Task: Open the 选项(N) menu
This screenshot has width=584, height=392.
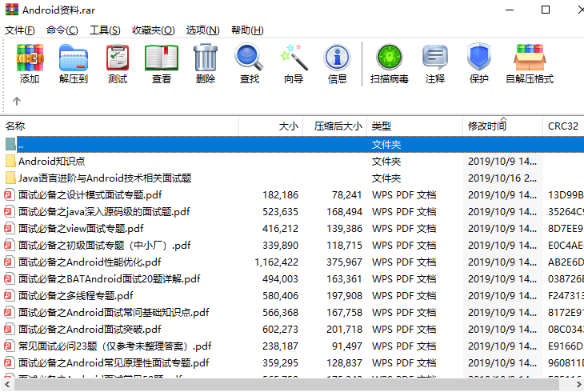Action: tap(203, 30)
